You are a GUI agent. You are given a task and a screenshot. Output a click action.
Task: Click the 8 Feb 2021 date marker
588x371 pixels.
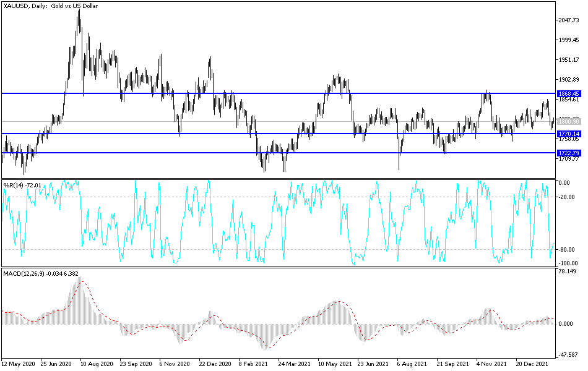tap(253, 364)
